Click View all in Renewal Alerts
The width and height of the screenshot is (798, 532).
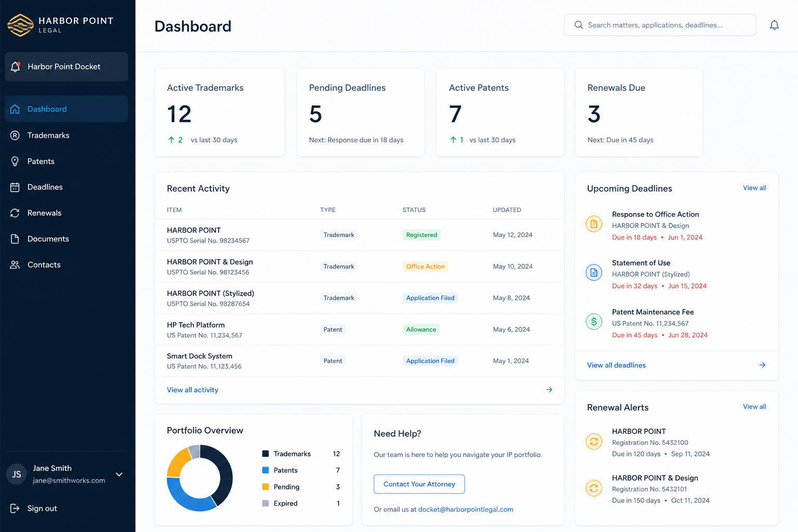tap(754, 407)
